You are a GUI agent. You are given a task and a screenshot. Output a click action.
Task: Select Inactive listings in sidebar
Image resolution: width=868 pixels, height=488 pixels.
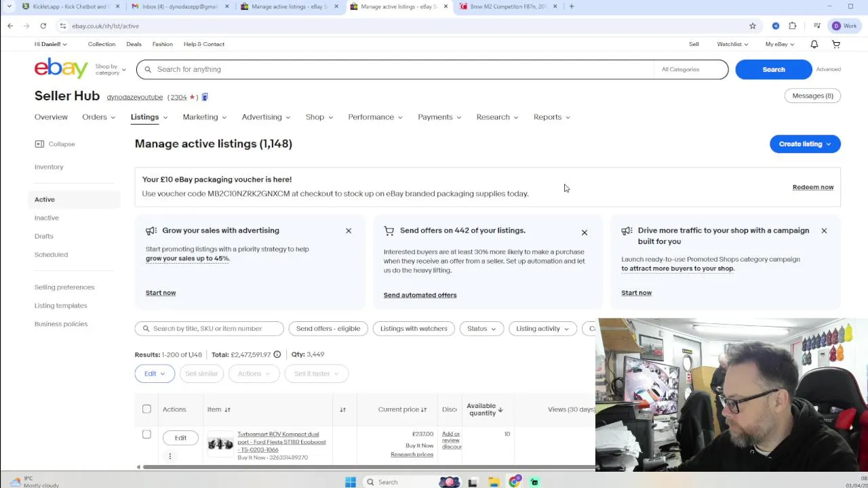click(47, 218)
